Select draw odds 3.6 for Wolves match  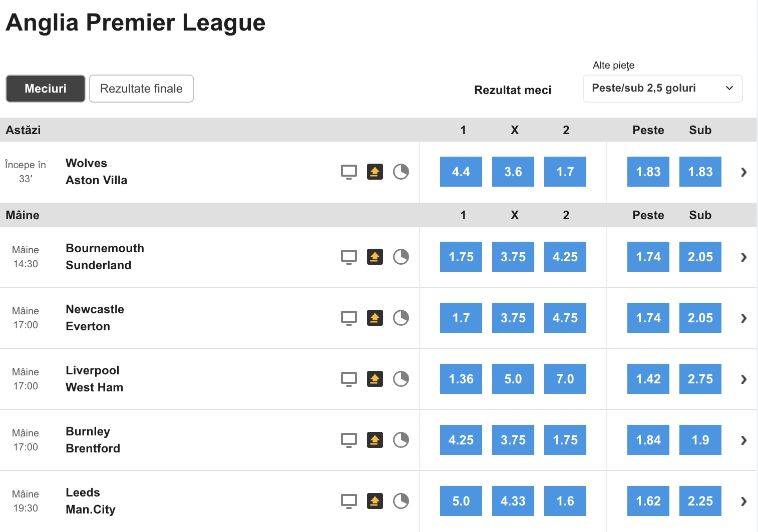513,172
